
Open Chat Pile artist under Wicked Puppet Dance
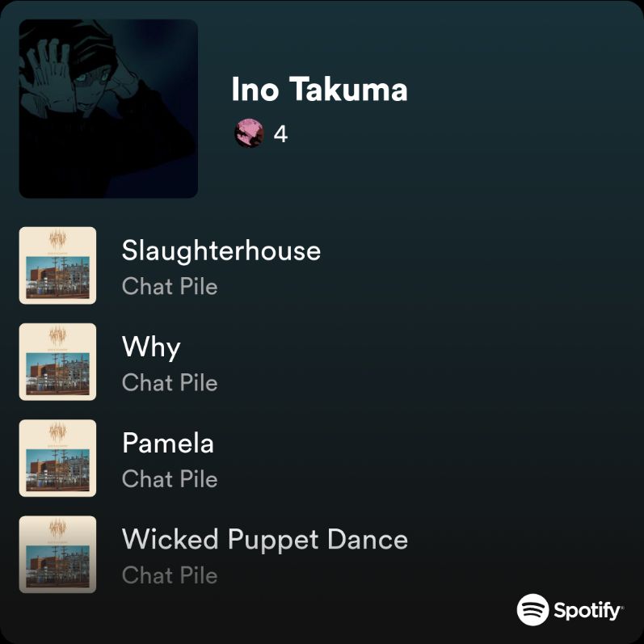pos(170,575)
